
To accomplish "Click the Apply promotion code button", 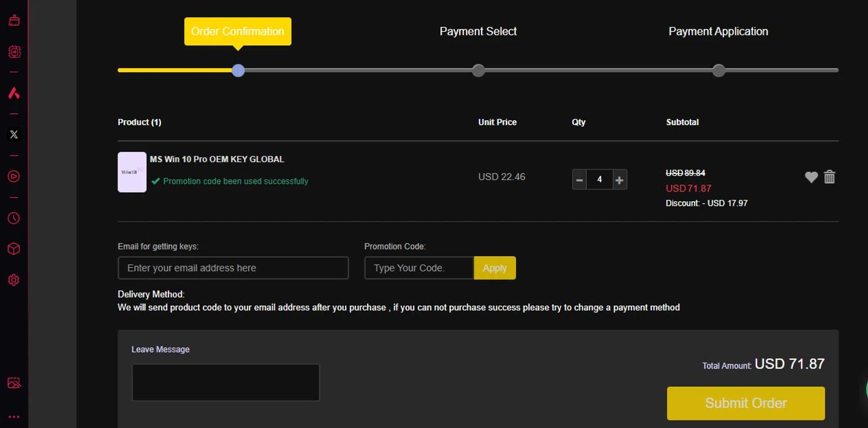I will 495,268.
